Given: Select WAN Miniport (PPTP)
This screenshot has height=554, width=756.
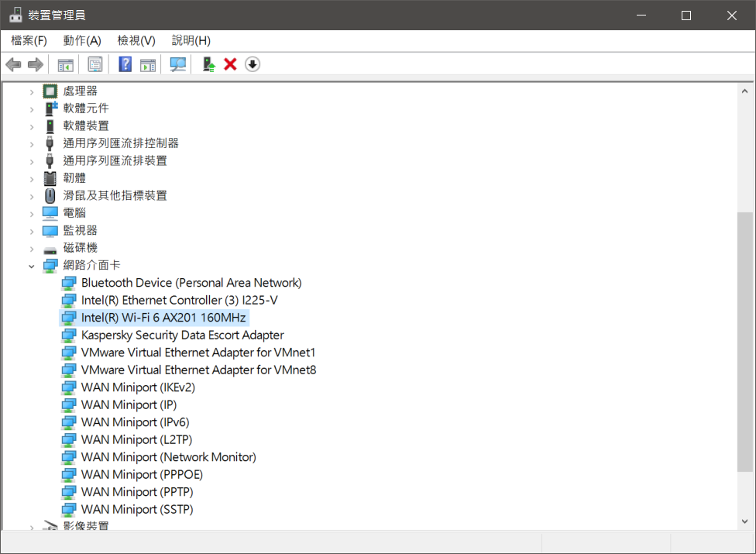Looking at the screenshot, I should pos(137,492).
